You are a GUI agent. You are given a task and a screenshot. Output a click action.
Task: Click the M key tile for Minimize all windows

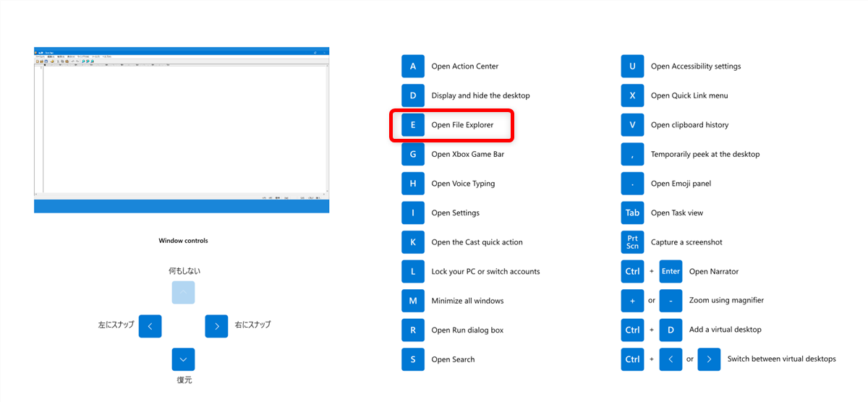click(413, 301)
